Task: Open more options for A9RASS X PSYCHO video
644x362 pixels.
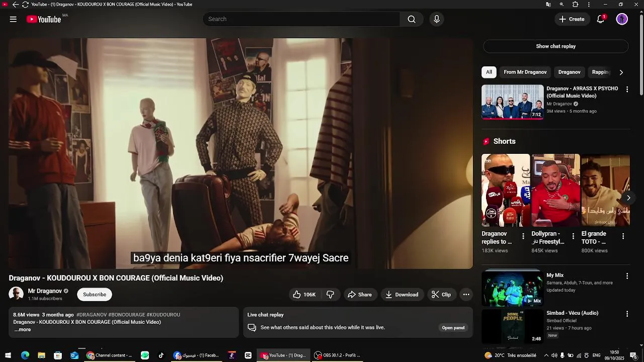Action: 627,89
